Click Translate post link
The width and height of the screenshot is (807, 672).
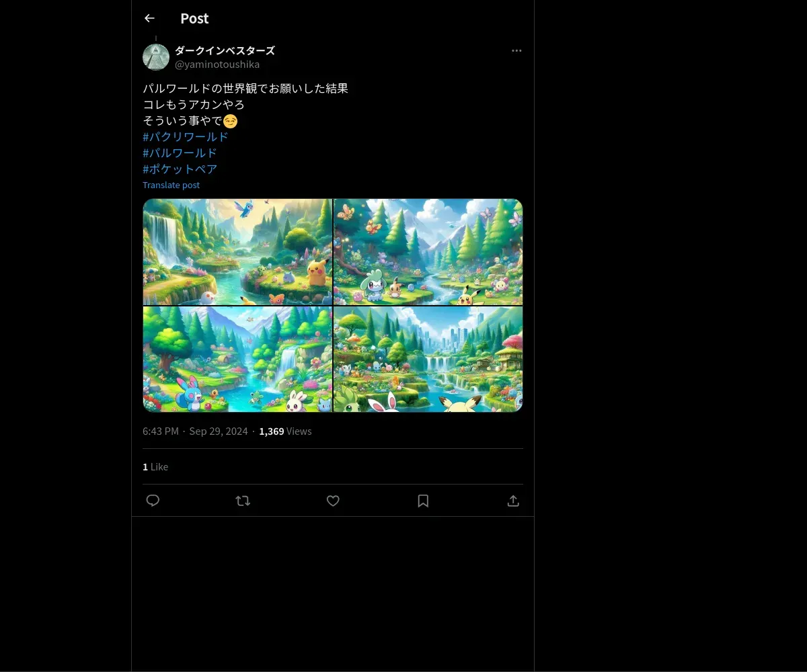click(x=171, y=185)
